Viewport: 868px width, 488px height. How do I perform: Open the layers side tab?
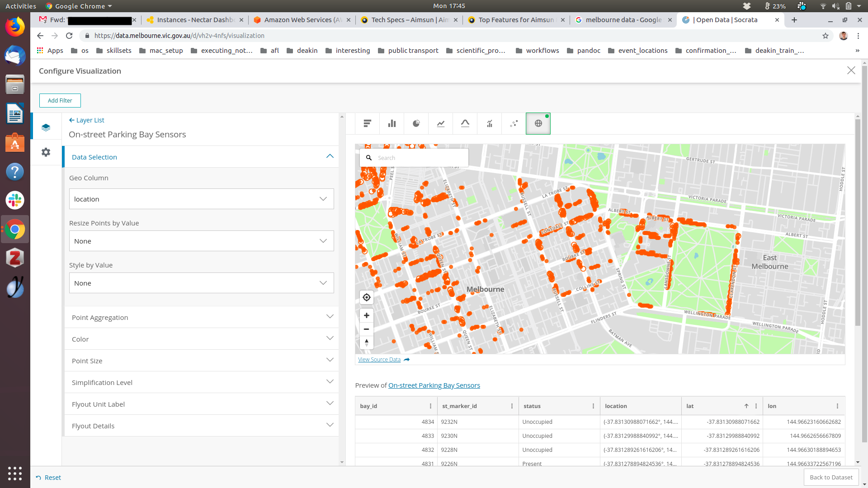pos(46,127)
